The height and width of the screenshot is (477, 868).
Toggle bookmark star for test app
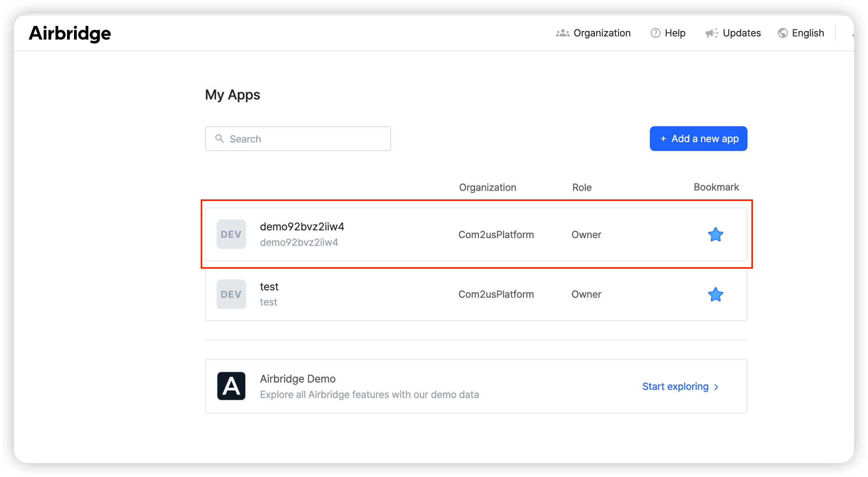(715, 295)
